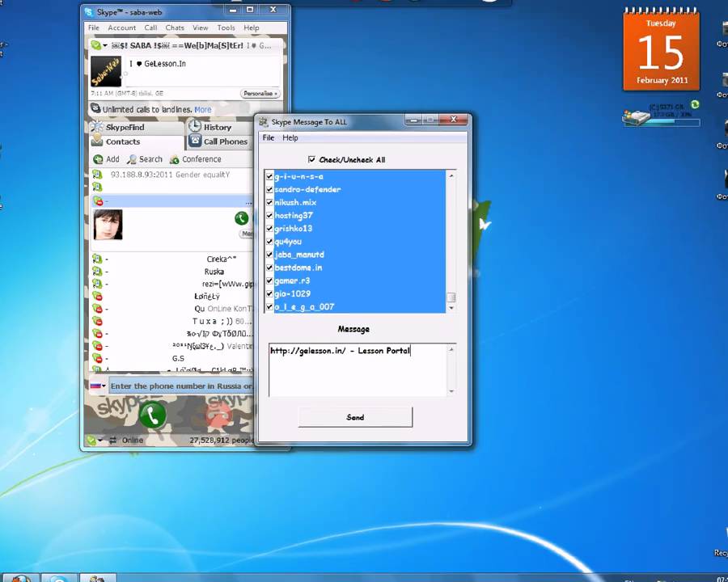Open the Call menu
Viewport: 728px width, 582px height.
coord(150,27)
